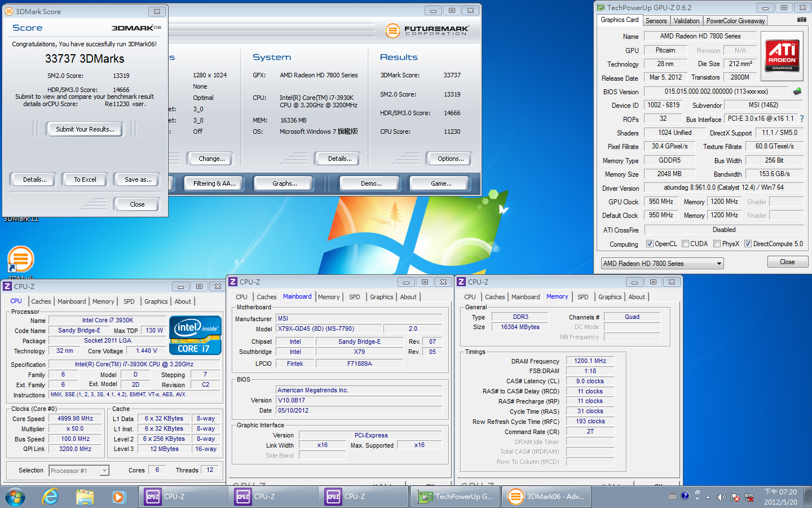Click the BIOS Version V10.0B17 field

(x=359, y=400)
